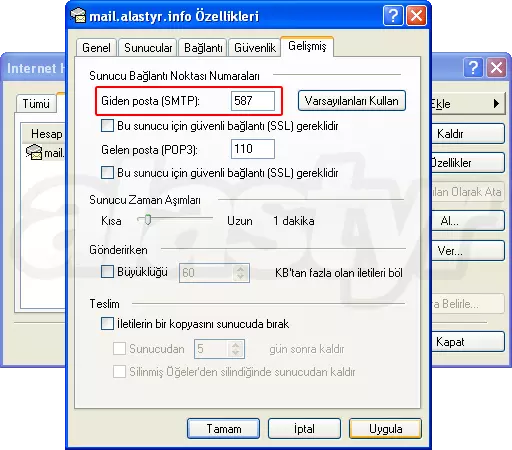512x450 pixels.
Task: Apply settings with Uygula button
Action: (x=385, y=429)
